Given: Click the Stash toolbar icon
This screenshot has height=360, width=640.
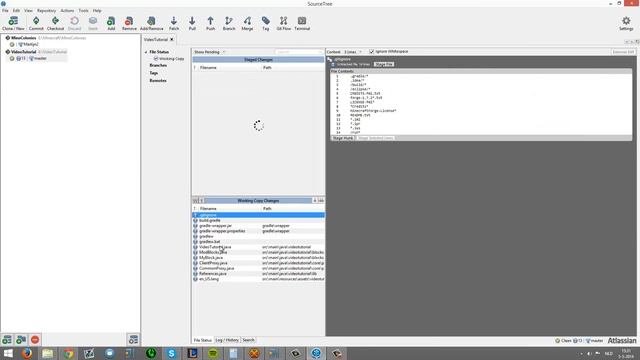Looking at the screenshot, I should click(93, 23).
